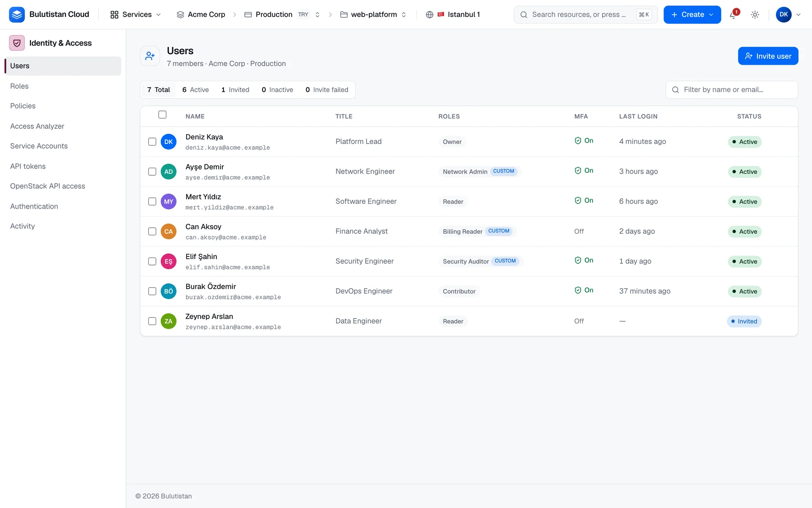This screenshot has height=508, width=812.
Task: Filter by the 1 Invited tab
Action: pos(235,90)
